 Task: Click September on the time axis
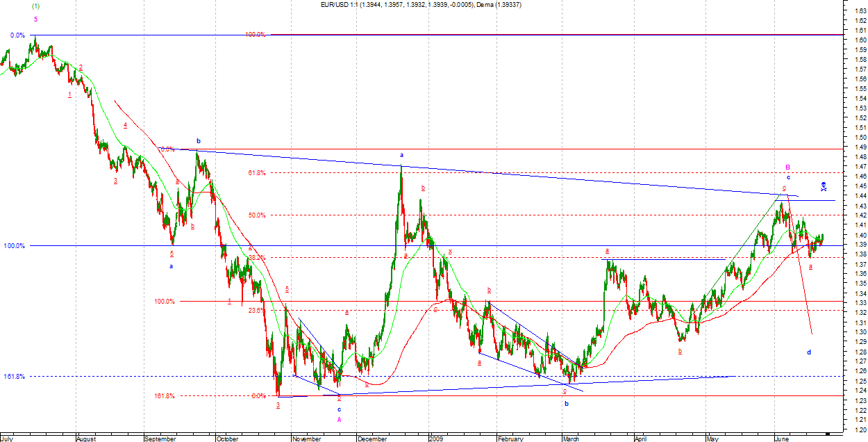click(162, 439)
